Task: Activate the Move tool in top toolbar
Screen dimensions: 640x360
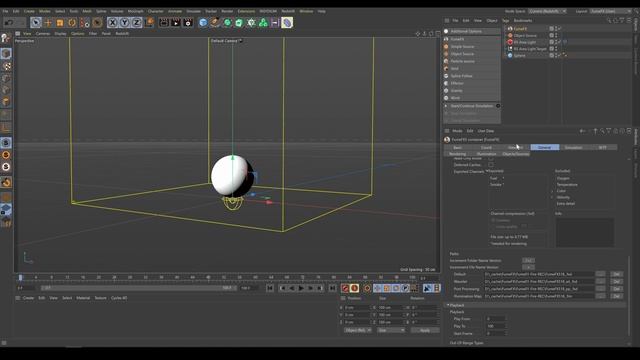Action: click(x=48, y=23)
